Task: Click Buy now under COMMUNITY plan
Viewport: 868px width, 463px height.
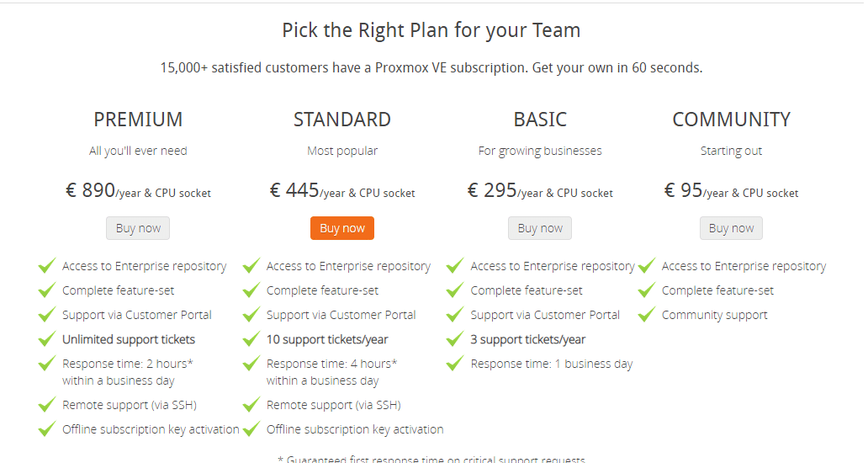Action: (731, 228)
